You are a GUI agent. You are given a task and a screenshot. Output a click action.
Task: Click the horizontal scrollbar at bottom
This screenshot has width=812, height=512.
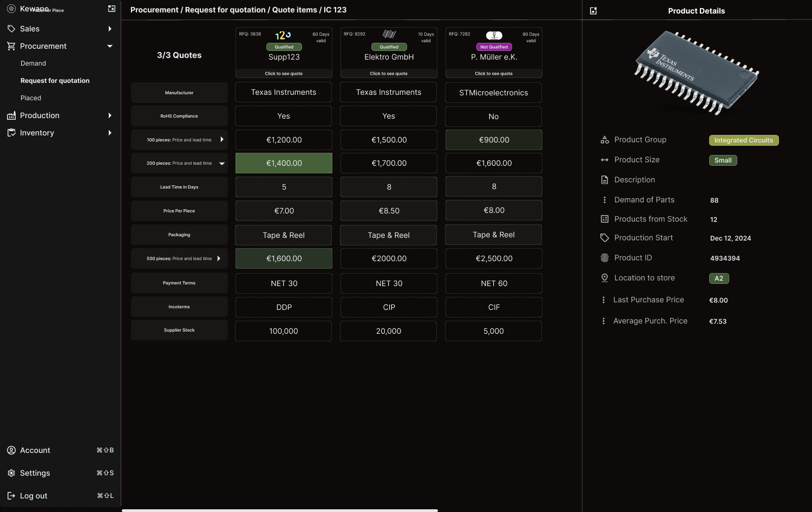(x=280, y=510)
